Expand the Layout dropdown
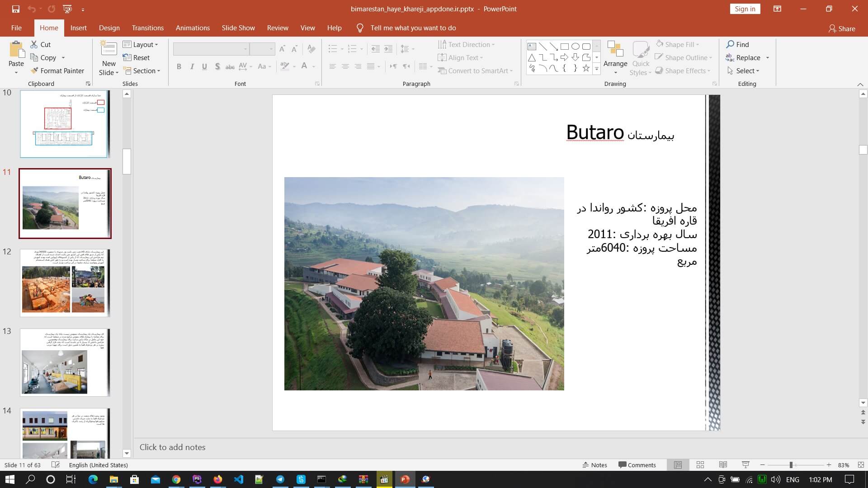The width and height of the screenshot is (868, 488). (x=141, y=44)
